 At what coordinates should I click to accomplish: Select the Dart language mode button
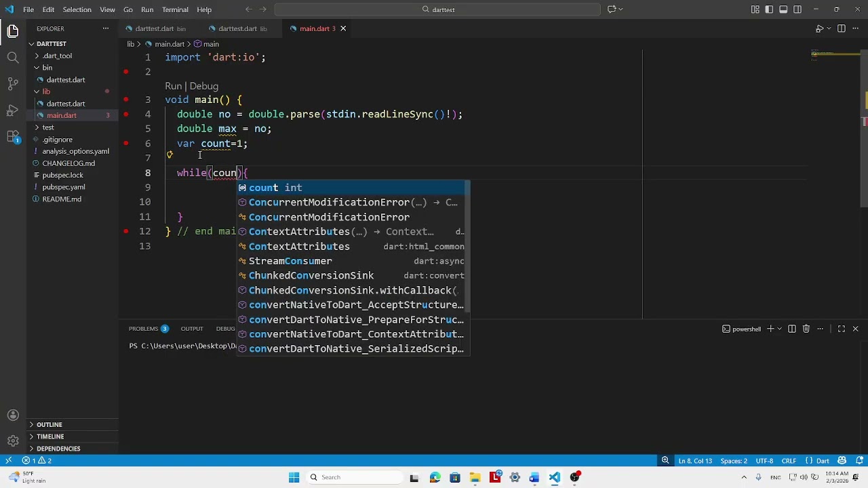(x=822, y=461)
